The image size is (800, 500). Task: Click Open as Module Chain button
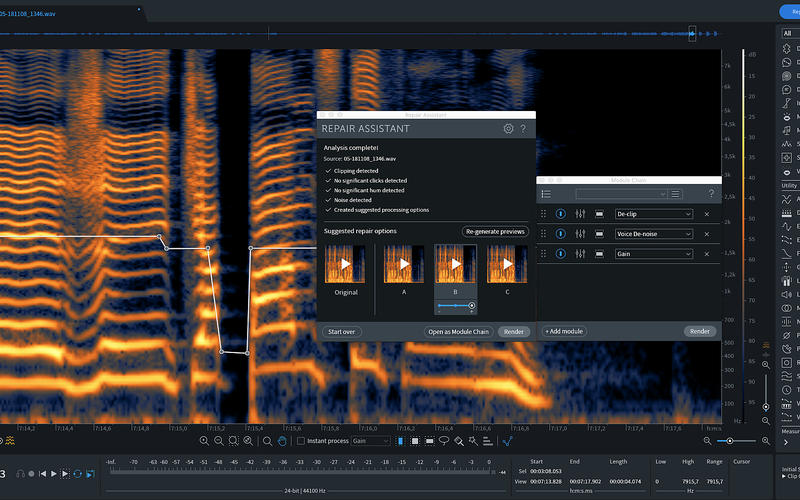click(458, 332)
